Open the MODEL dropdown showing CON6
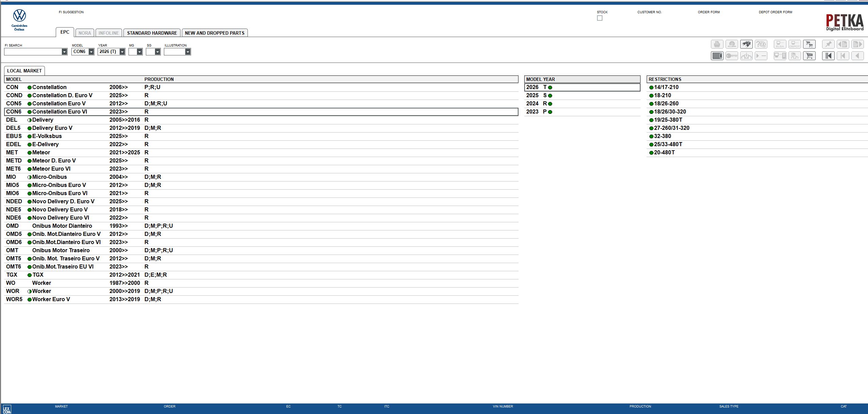This screenshot has height=414, width=868. pos(91,52)
